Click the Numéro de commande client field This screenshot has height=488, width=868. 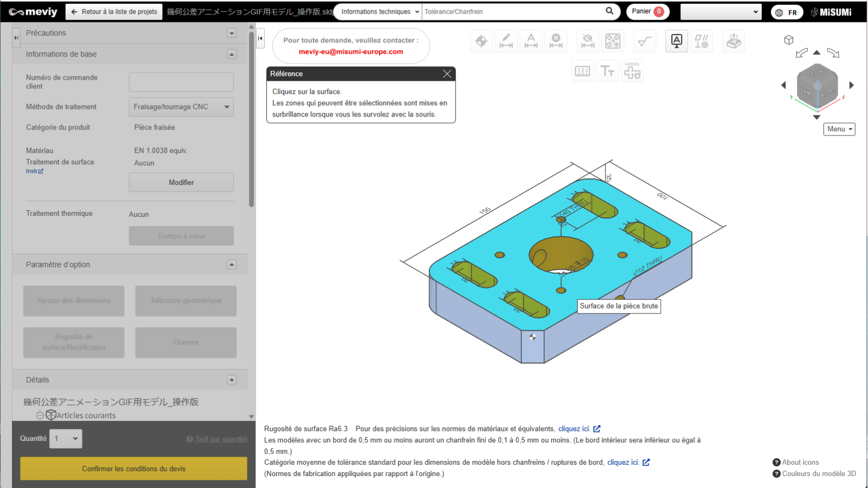181,82
